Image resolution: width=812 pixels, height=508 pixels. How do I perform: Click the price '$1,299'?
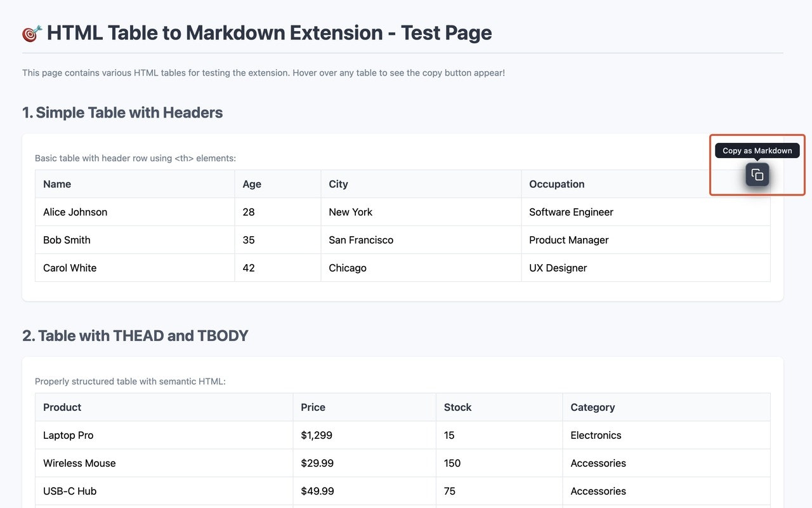pyautogui.click(x=364, y=435)
